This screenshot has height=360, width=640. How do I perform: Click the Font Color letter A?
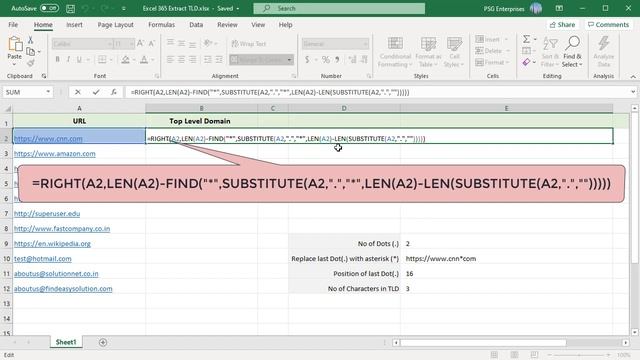point(144,60)
